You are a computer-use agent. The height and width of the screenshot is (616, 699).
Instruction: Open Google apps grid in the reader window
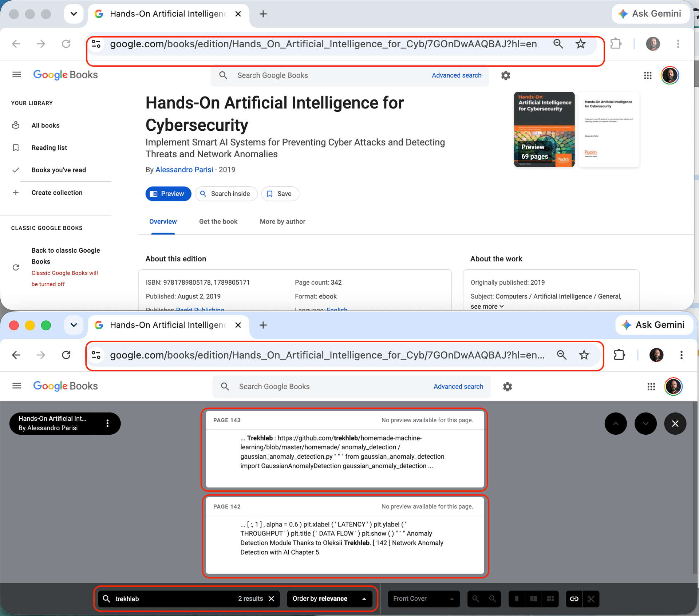pyautogui.click(x=651, y=387)
